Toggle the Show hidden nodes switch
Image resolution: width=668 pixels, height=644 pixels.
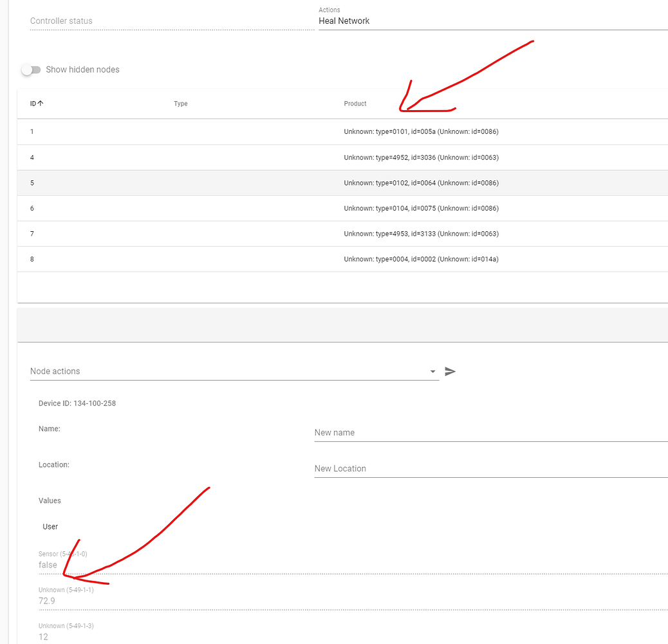31,70
